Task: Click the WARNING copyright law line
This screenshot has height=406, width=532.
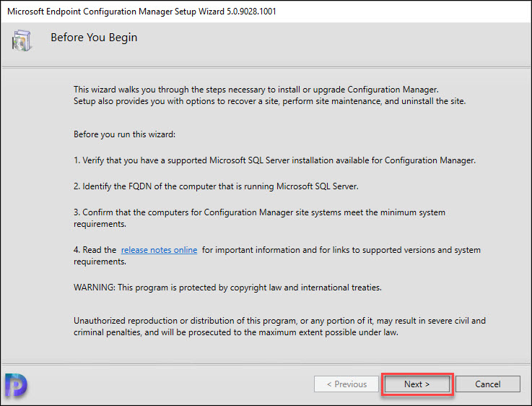Action: pos(227,288)
